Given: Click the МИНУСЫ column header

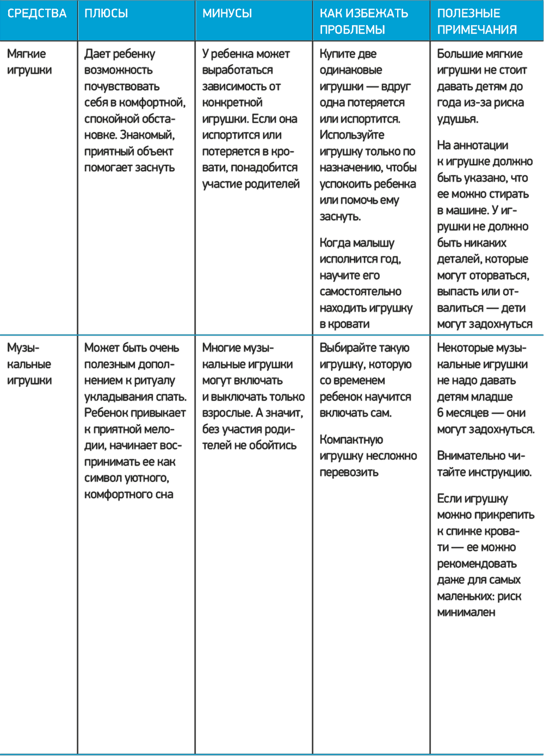Looking at the screenshot, I should point(227,14).
